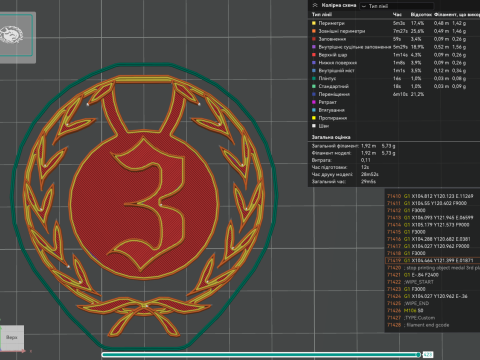The width and height of the screenshot is (480, 360).
Task: Click the slider value box 423
Action: point(428,355)
